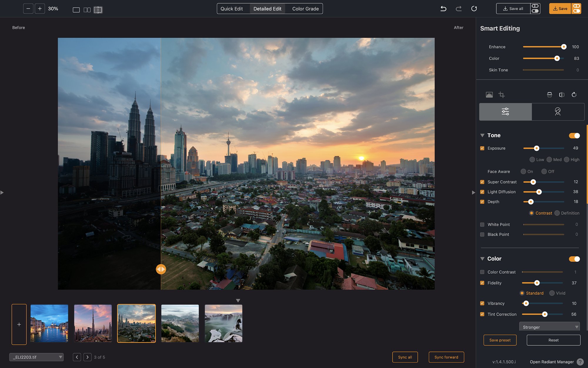This screenshot has width=588, height=368.
Task: Click the flip horizontal mirror icon
Action: [562, 95]
